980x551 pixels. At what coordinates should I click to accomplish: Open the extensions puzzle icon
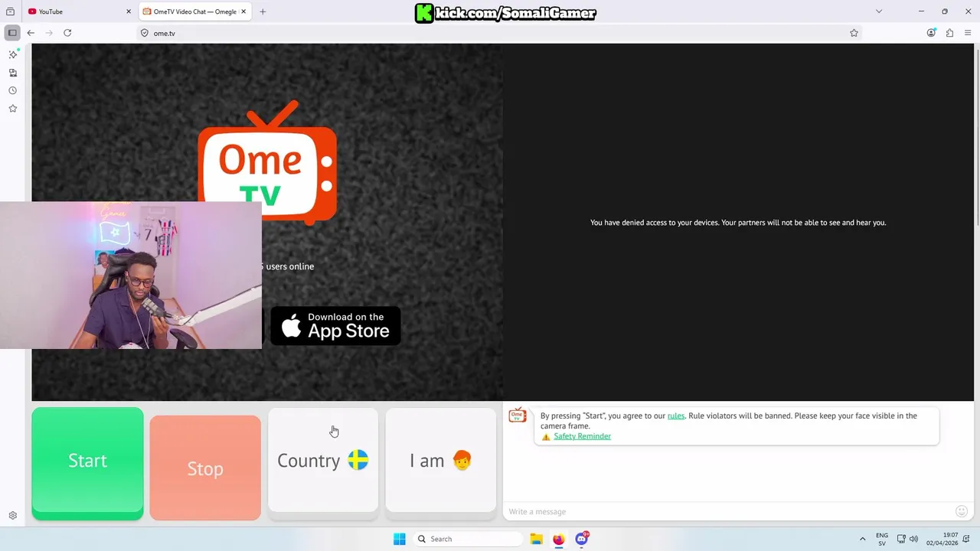[949, 33]
